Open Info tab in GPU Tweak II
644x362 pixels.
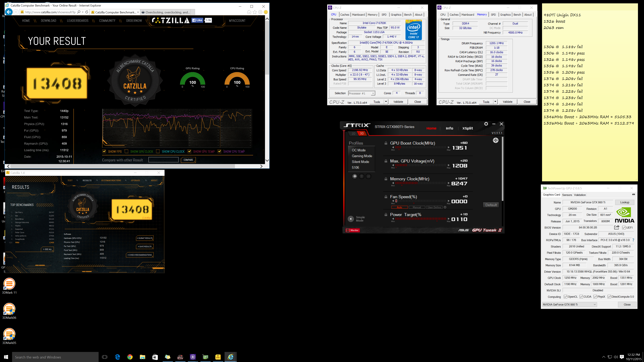coord(449,128)
